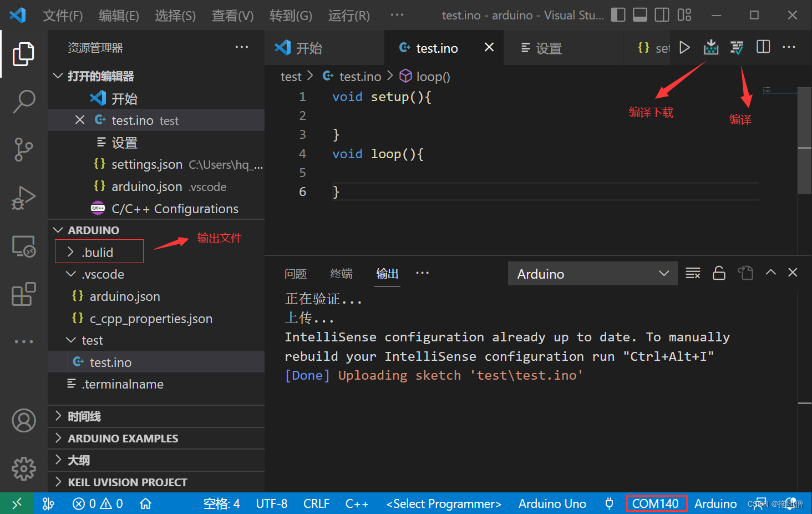Show additional activity bar views ellipsis
The height and width of the screenshot is (514, 812).
(x=23, y=341)
